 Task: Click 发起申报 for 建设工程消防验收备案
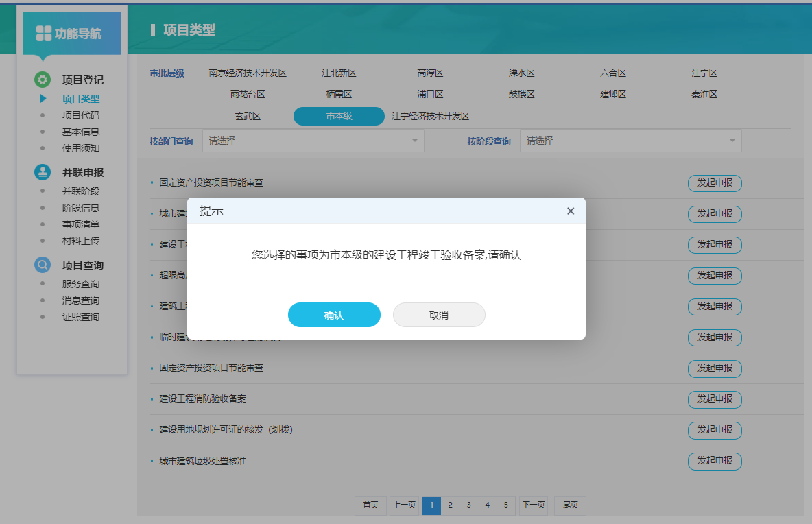[715, 399]
